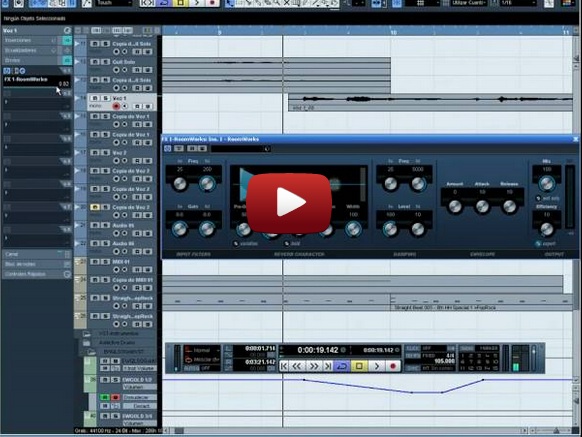Click the transport Play arrow button

point(376,366)
